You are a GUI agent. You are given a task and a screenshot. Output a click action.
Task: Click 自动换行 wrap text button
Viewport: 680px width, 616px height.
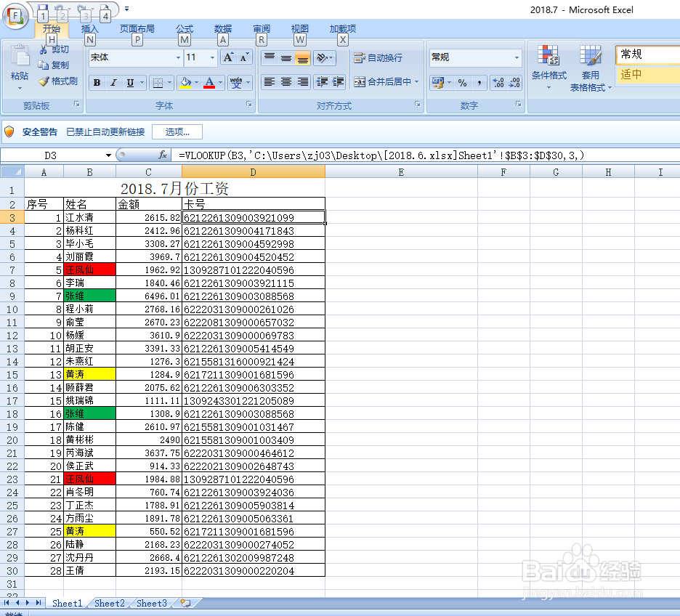click(379, 57)
